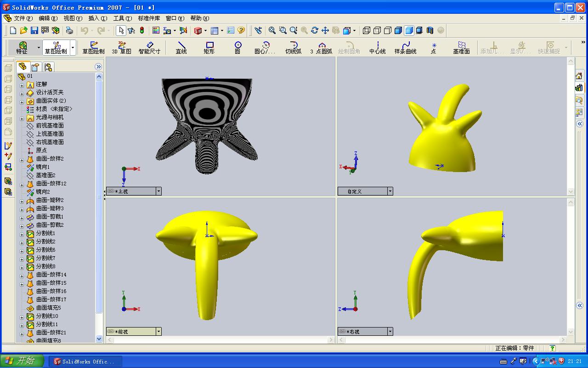Toggle Shadows in Shaded Mode
The height and width of the screenshot is (368, 588).
(419, 30)
